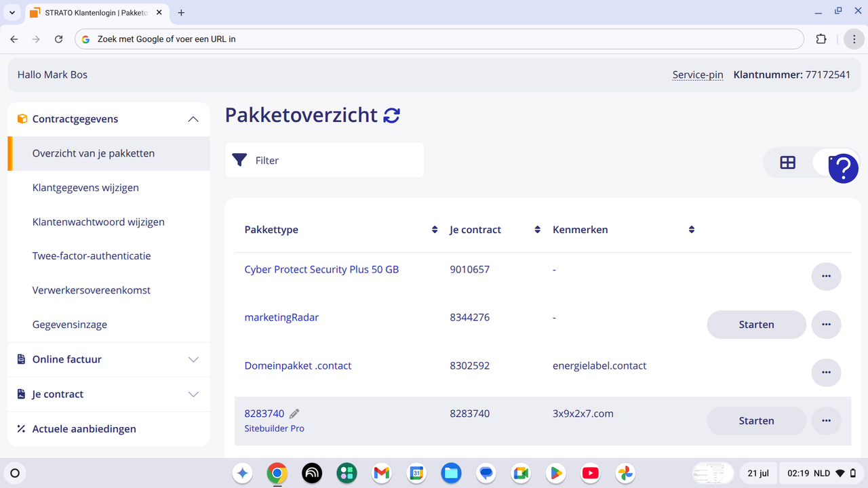Open more options for Cyber Protect Security Plus
The width and height of the screenshot is (868, 488).
click(x=826, y=277)
